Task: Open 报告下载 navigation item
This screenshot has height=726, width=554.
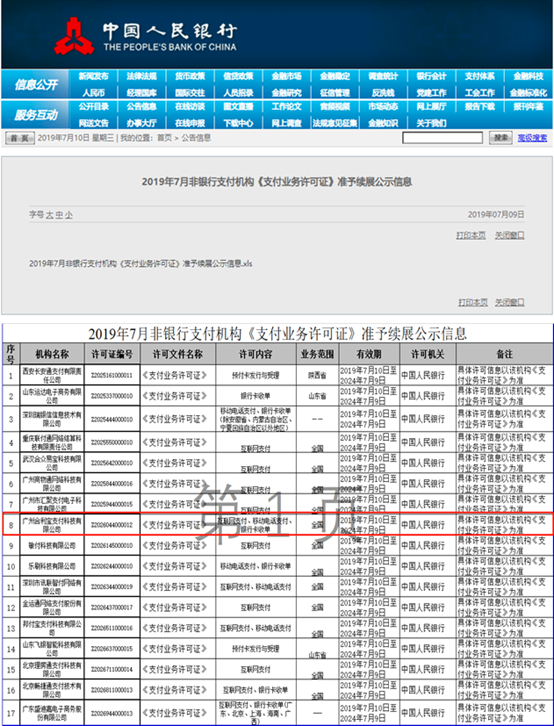Action: point(479,106)
